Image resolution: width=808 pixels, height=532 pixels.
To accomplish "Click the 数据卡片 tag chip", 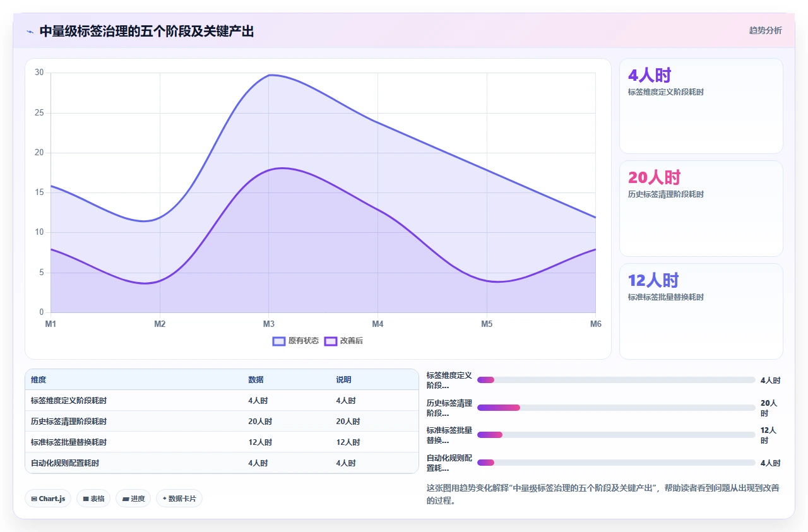I will 179,499.
